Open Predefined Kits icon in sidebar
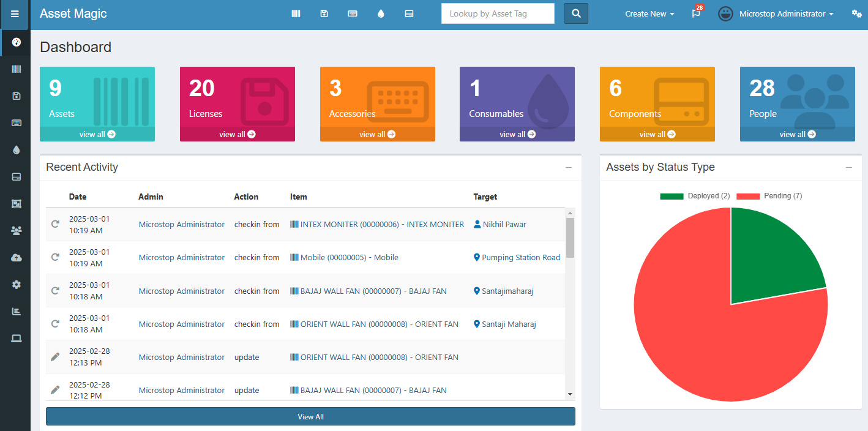This screenshot has width=868, height=431. 17,204
